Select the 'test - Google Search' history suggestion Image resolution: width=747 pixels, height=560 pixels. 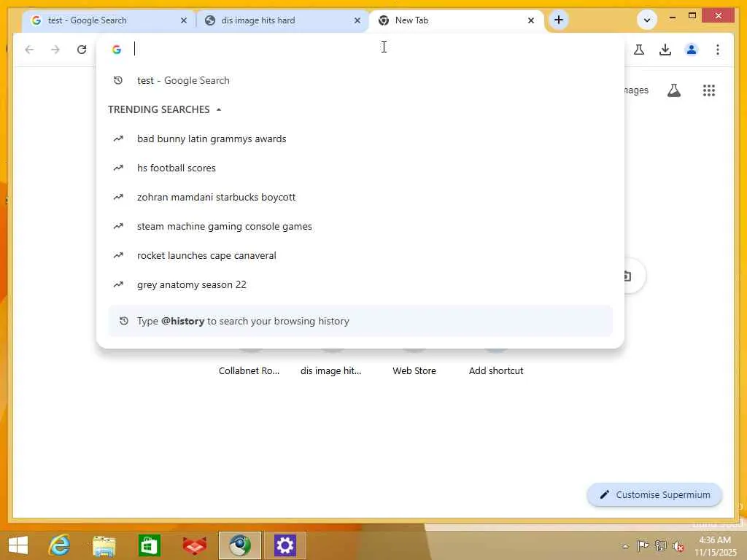point(360,80)
